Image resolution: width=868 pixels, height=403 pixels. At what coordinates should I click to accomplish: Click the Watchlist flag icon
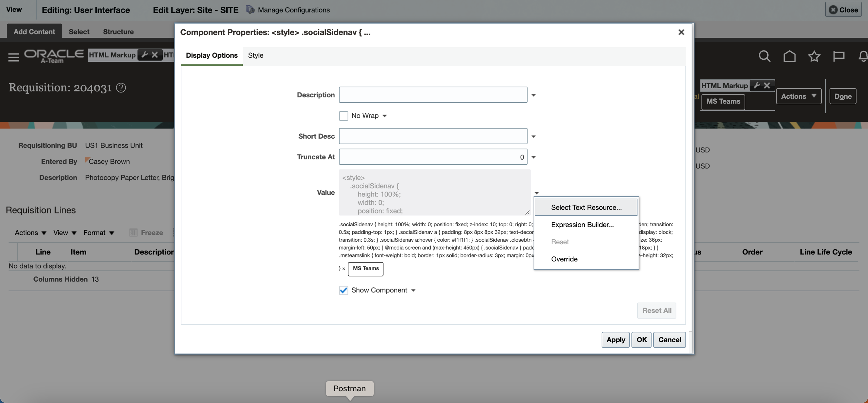click(x=838, y=56)
